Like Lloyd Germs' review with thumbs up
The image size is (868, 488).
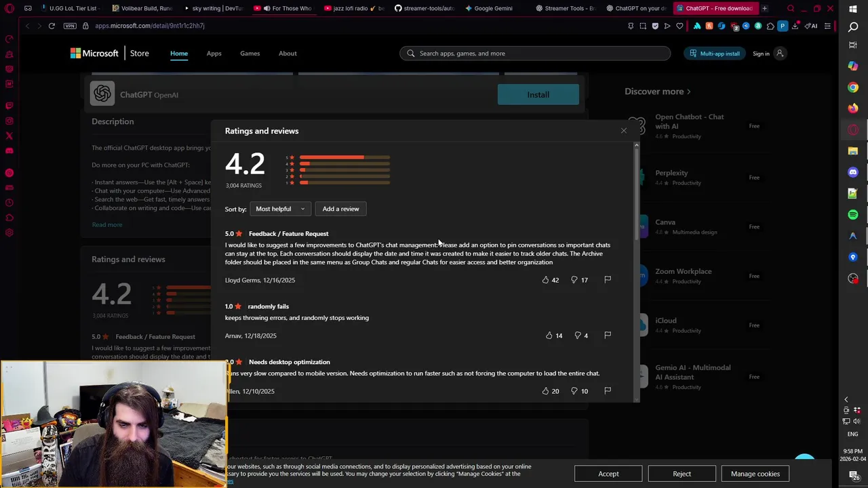click(545, 280)
